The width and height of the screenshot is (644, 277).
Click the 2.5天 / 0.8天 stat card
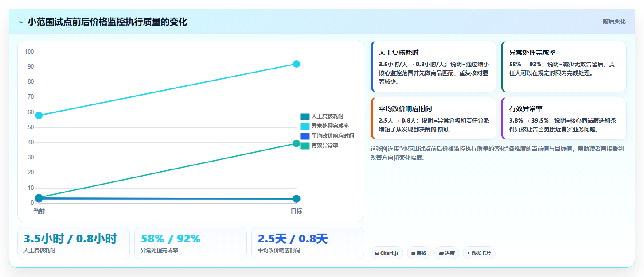click(x=308, y=243)
